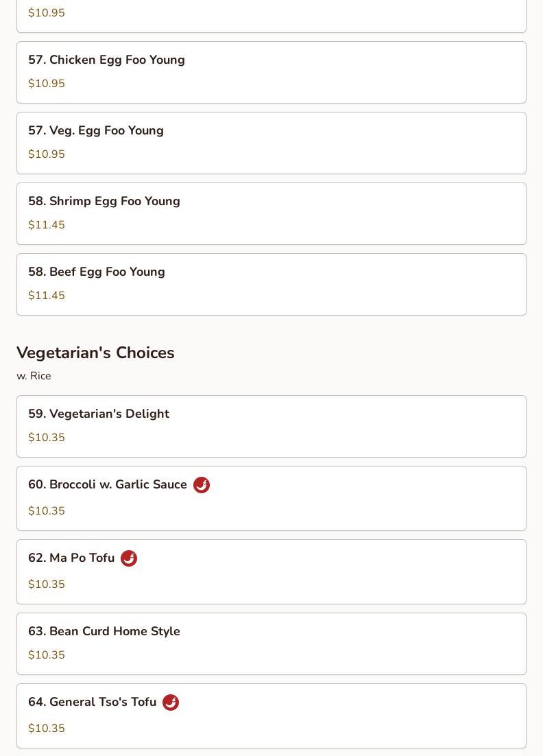Screen dimensions: 543x756
Task: Choose 58. Shrimp Egg Foo Young
Action: (104, 202)
